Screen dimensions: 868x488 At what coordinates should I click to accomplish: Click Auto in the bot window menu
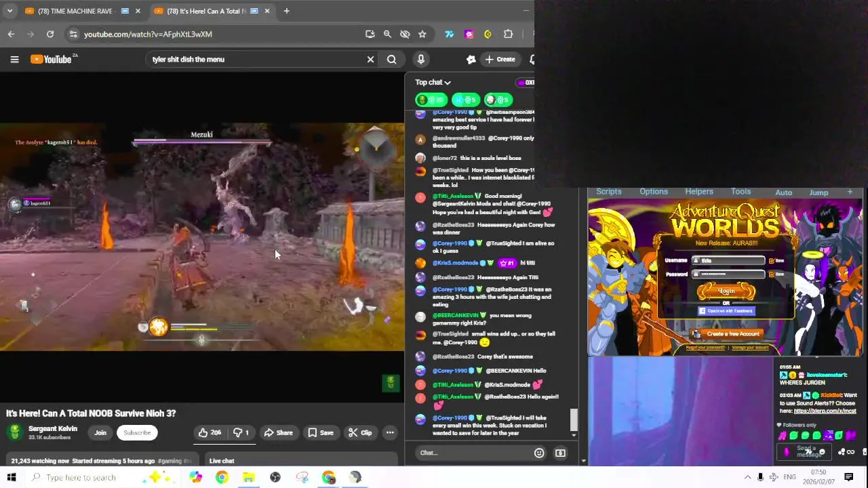pos(783,192)
